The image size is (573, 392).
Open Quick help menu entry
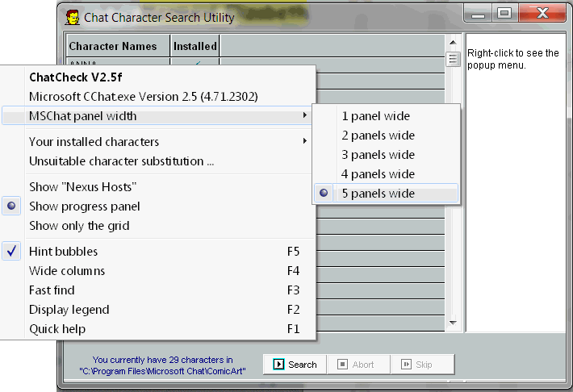pos(57,329)
